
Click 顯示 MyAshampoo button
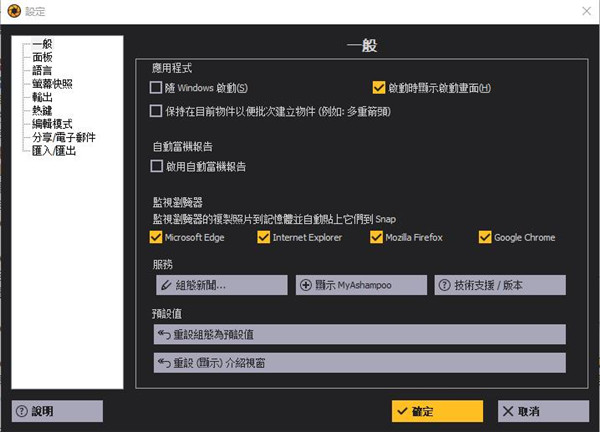tap(358, 285)
